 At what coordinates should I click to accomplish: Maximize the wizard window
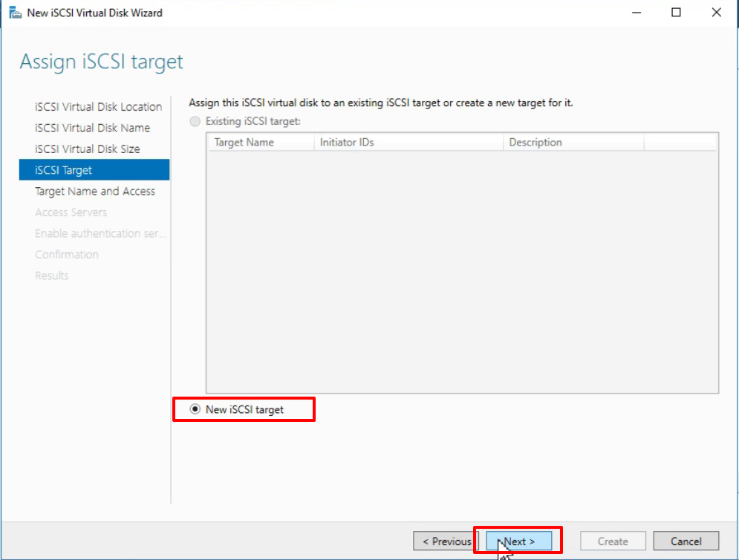[x=677, y=13]
